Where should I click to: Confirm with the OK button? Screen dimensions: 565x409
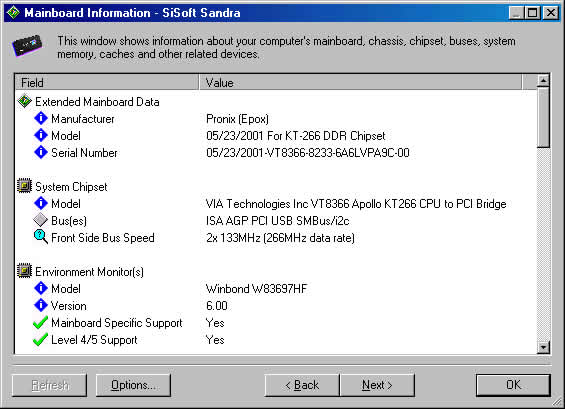513,385
